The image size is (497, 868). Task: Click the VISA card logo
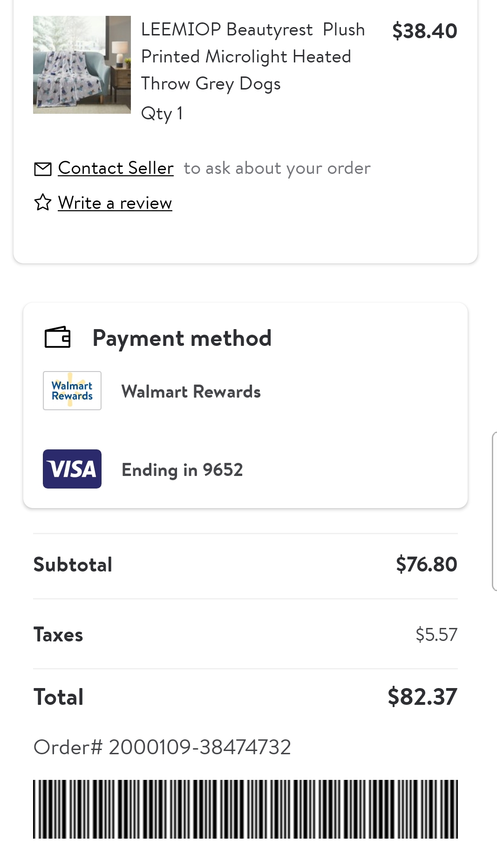click(x=72, y=469)
